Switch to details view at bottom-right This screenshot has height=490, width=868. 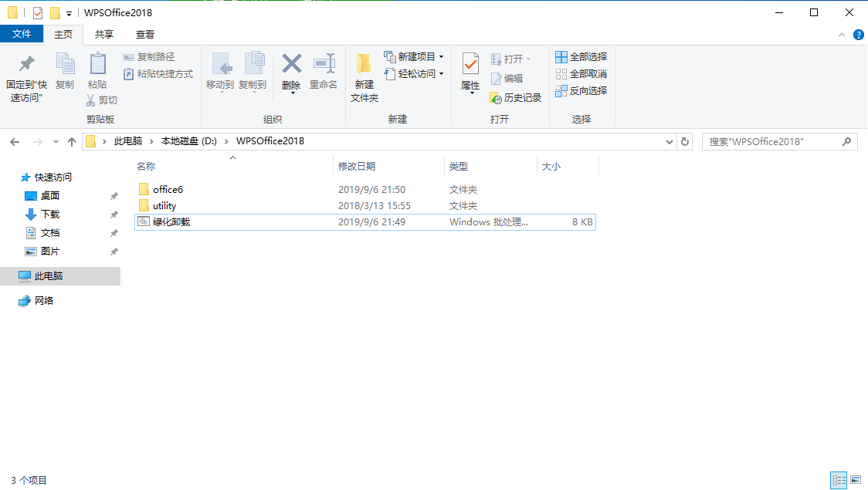point(839,480)
